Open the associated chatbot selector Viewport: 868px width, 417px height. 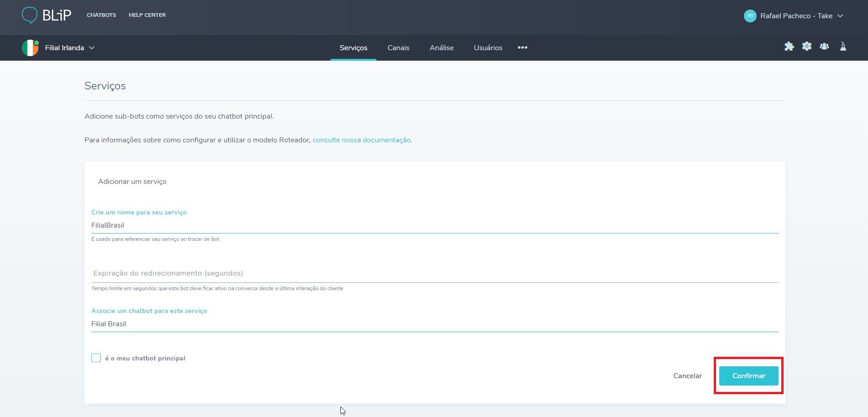(434, 324)
